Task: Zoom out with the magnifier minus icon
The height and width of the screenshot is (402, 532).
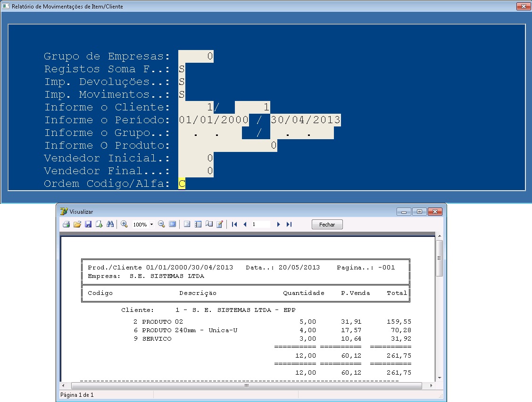Action: coord(161,225)
